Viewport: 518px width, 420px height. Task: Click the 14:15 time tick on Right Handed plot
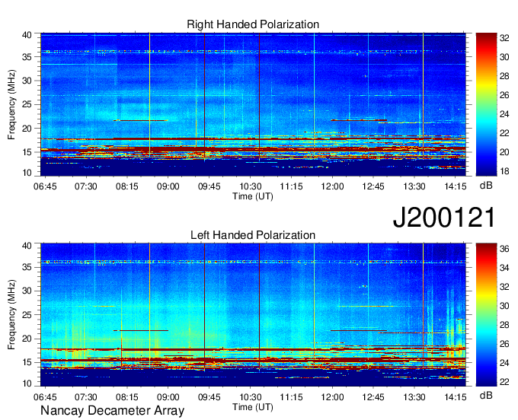coord(456,186)
